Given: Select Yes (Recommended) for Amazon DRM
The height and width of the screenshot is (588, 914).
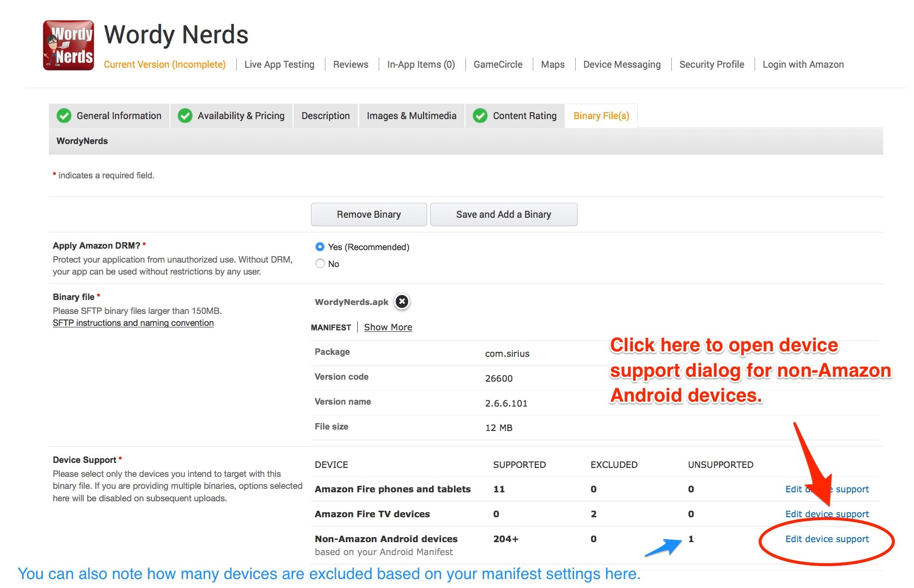Looking at the screenshot, I should coord(320,247).
